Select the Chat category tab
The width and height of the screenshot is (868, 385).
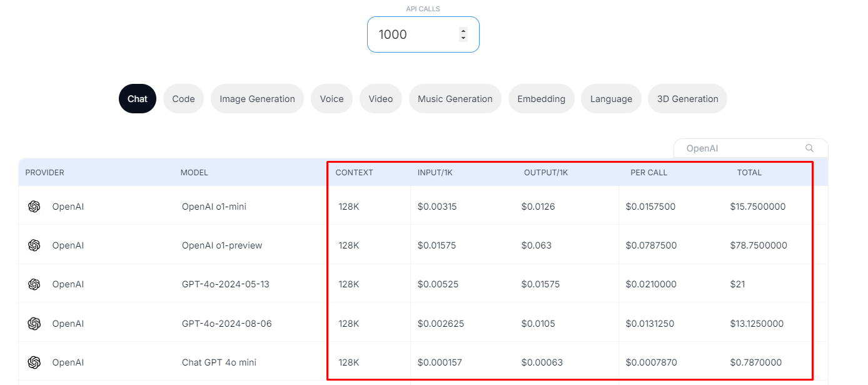(138, 99)
